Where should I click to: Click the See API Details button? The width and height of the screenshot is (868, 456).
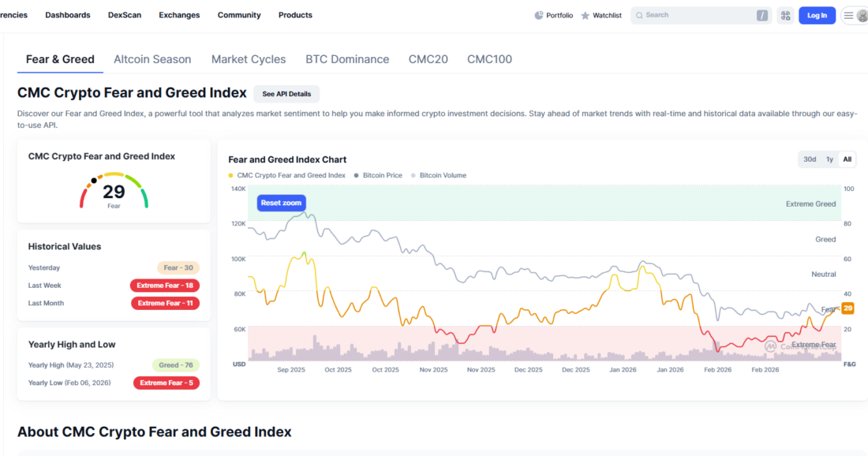[x=286, y=94]
